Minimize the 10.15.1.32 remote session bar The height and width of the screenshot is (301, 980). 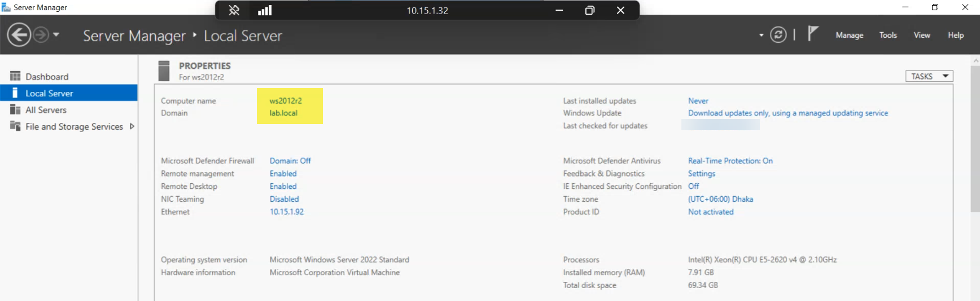point(559,10)
